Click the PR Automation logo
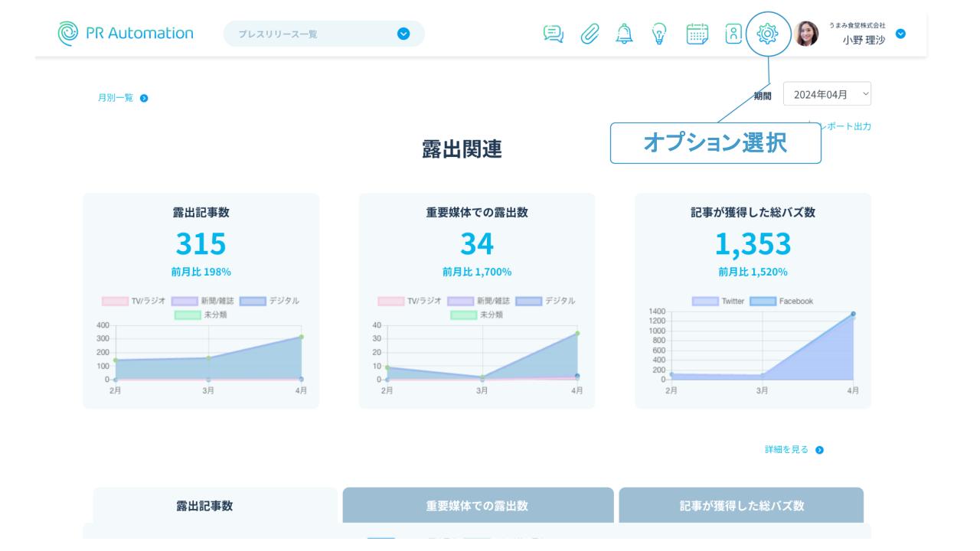Screen dimensions: 980x551 125,33
